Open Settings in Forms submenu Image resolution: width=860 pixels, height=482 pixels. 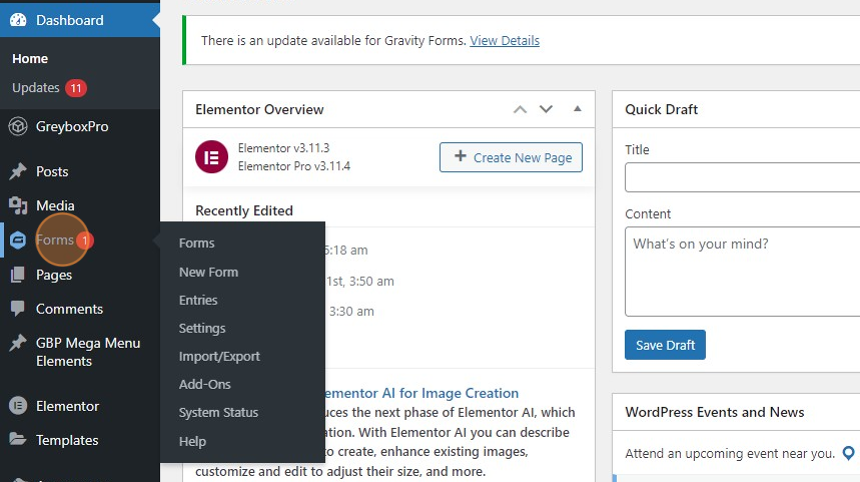click(202, 328)
